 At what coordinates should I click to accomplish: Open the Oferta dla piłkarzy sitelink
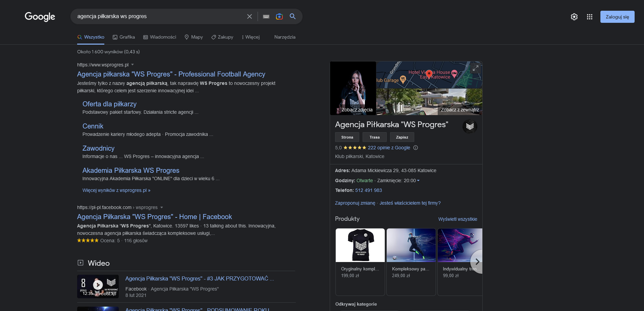tap(109, 104)
